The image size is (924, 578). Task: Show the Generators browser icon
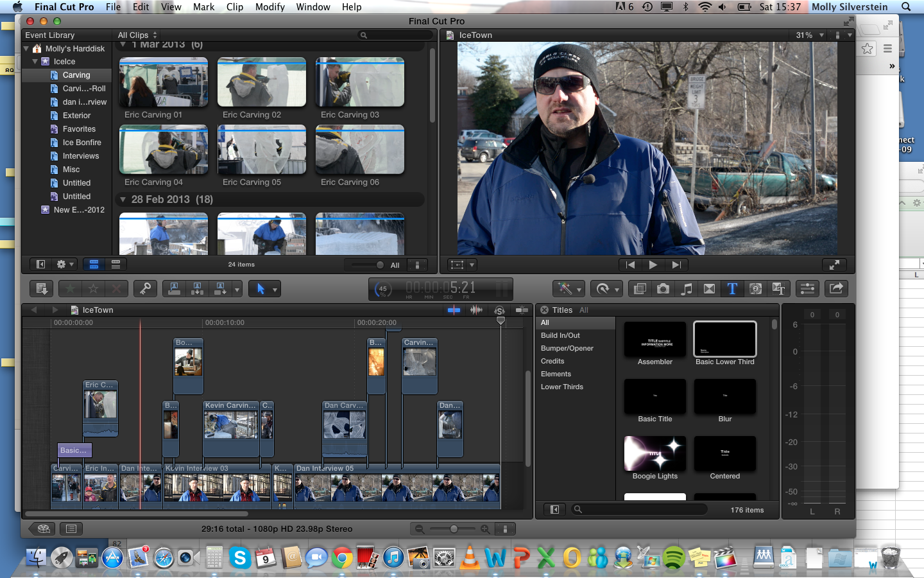point(755,289)
